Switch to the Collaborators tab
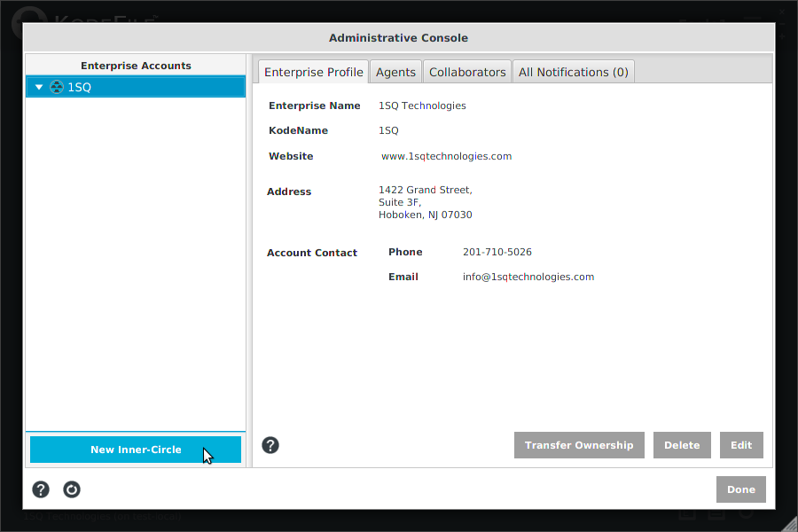This screenshot has height=532, width=798. point(467,72)
